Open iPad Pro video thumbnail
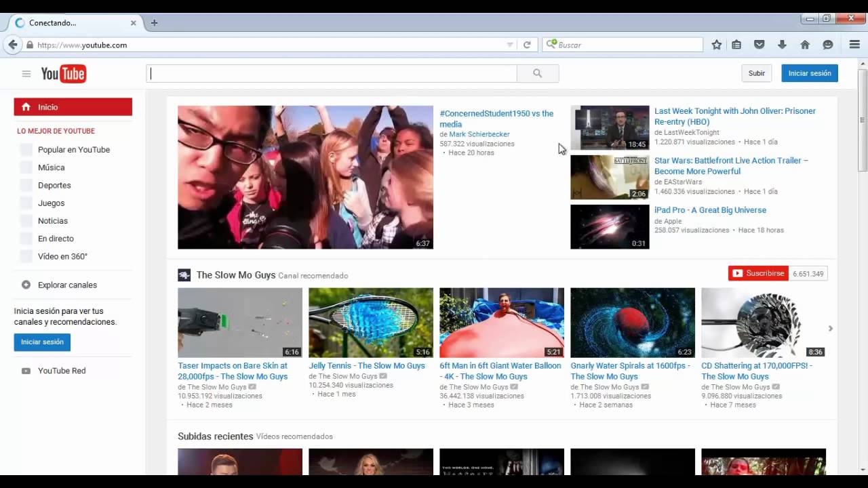The height and width of the screenshot is (488, 868). (x=610, y=226)
